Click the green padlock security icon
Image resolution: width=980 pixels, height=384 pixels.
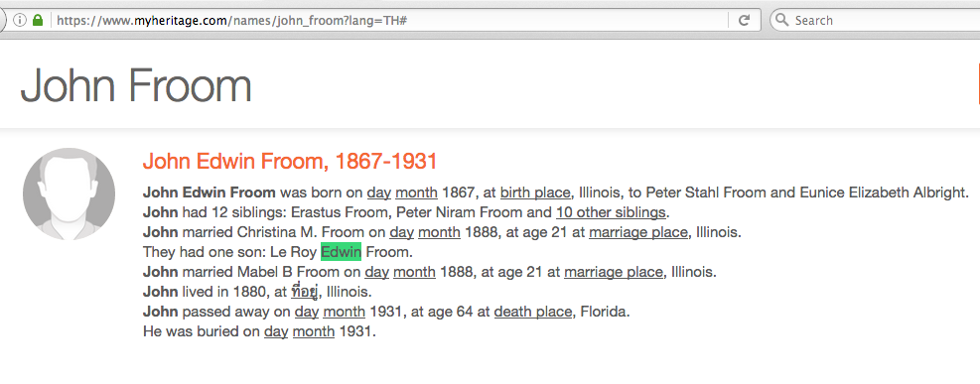coord(38,20)
